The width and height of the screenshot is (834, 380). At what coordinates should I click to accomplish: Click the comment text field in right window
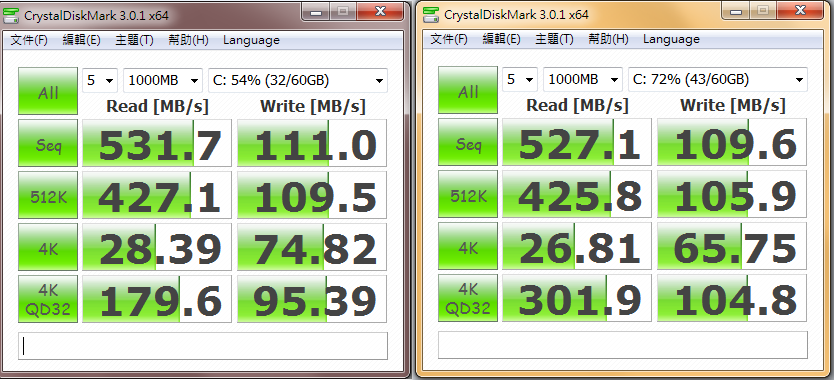tap(623, 345)
